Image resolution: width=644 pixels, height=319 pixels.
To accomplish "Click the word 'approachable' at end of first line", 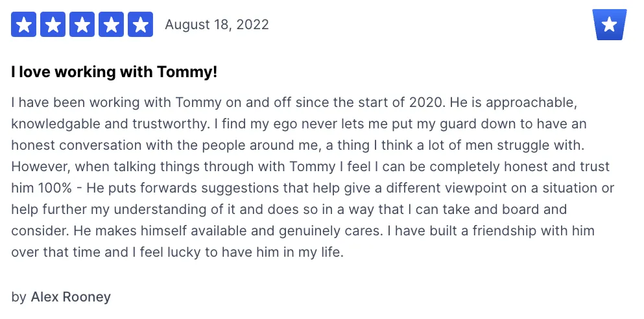I will click(x=531, y=103).
